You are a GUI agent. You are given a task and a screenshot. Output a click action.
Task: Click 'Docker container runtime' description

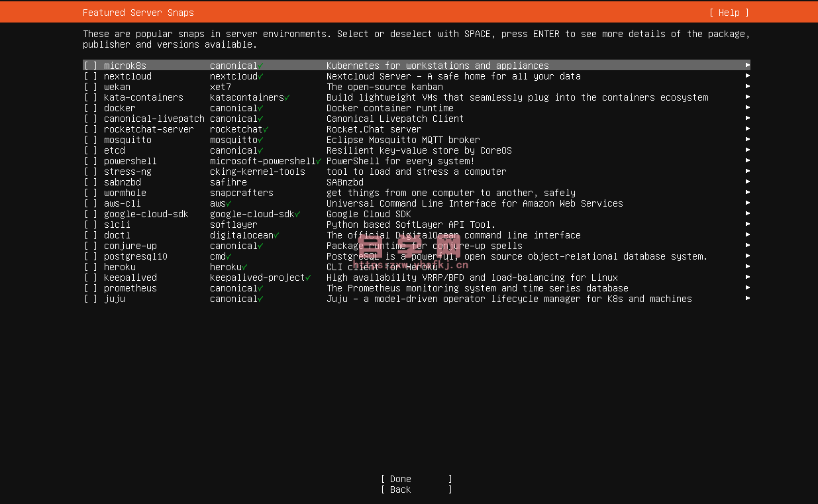point(390,108)
